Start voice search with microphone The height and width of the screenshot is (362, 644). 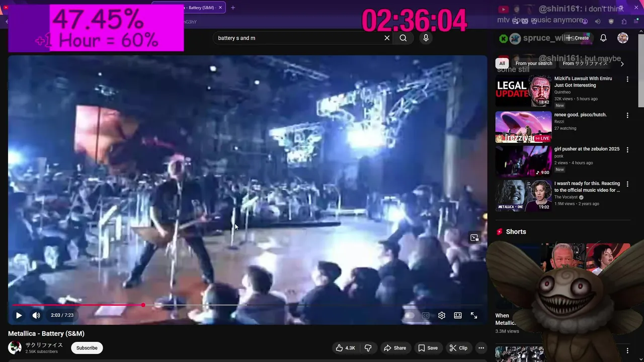(426, 38)
